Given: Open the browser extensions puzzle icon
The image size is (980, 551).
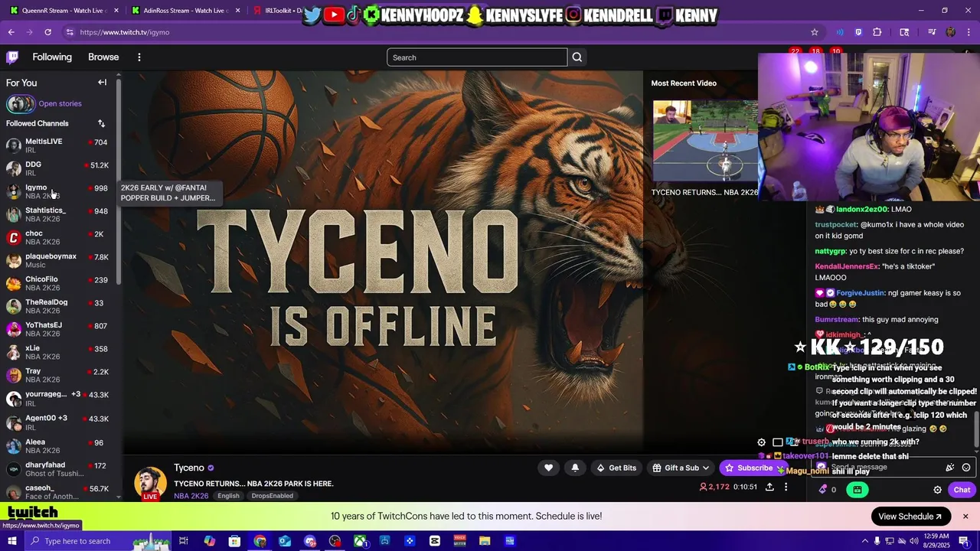Looking at the screenshot, I should [x=877, y=32].
